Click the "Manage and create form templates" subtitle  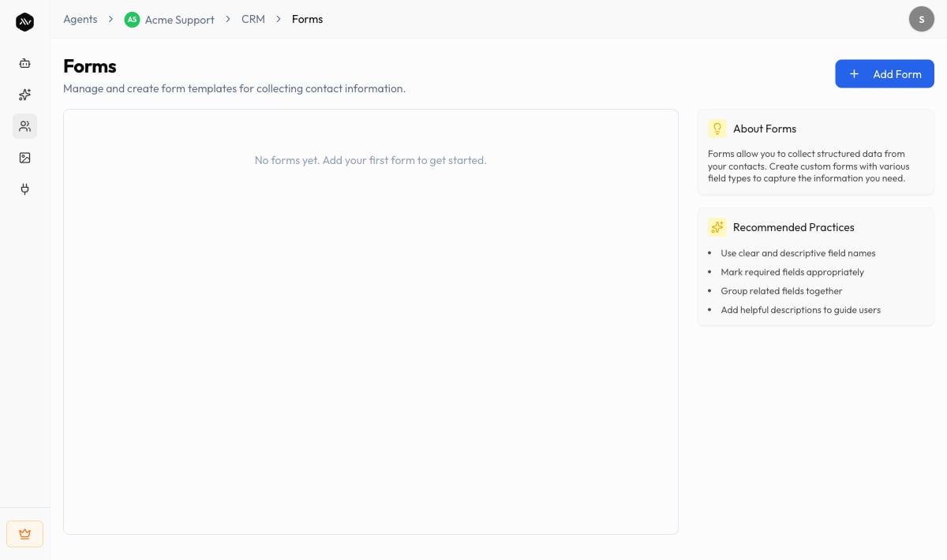click(x=234, y=88)
